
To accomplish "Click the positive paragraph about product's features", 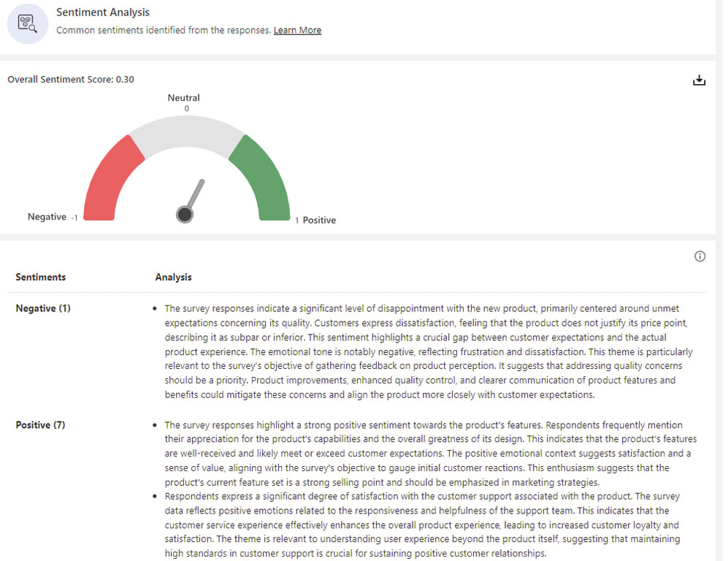I will click(x=430, y=453).
